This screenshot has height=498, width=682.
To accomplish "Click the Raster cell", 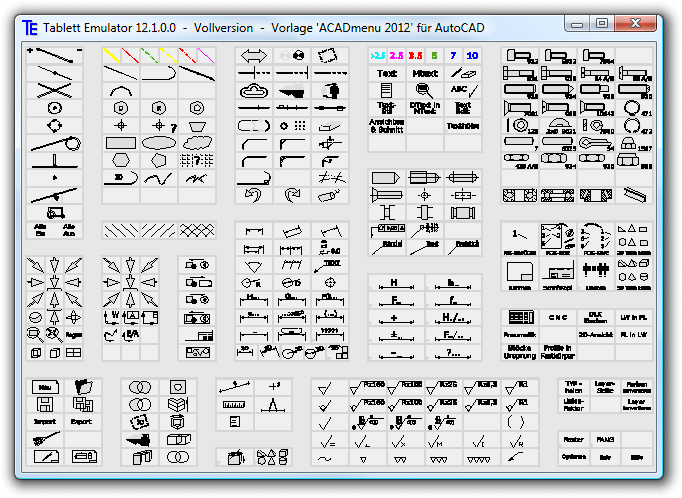I will point(573,439).
